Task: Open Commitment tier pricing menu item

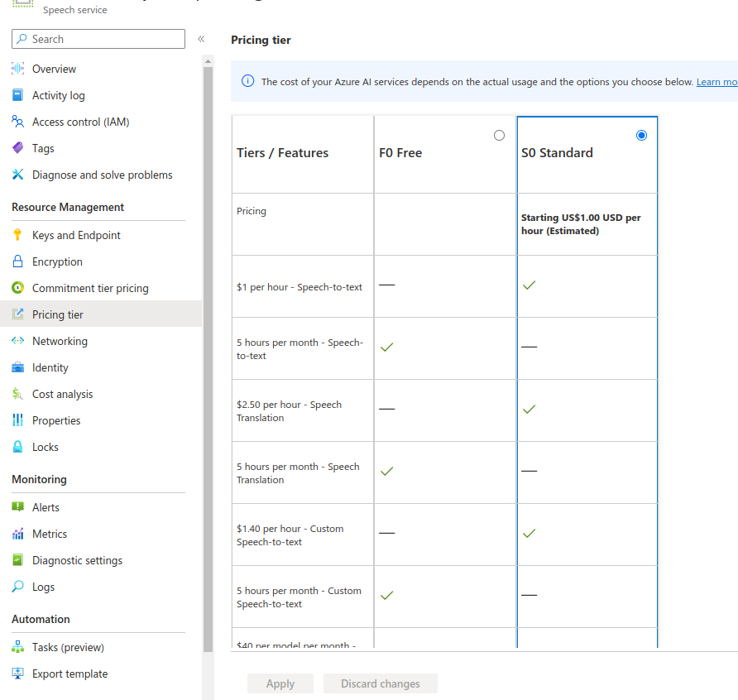Action: [90, 288]
